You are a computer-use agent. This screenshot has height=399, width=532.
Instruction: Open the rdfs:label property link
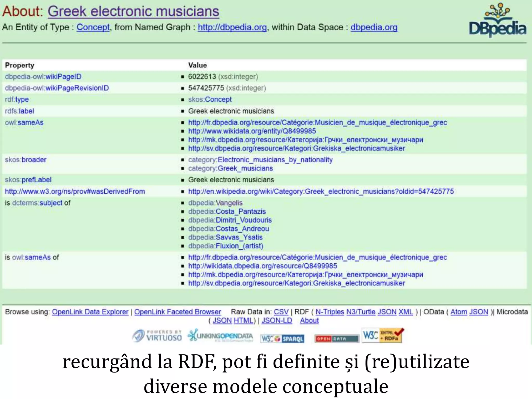[x=19, y=111]
